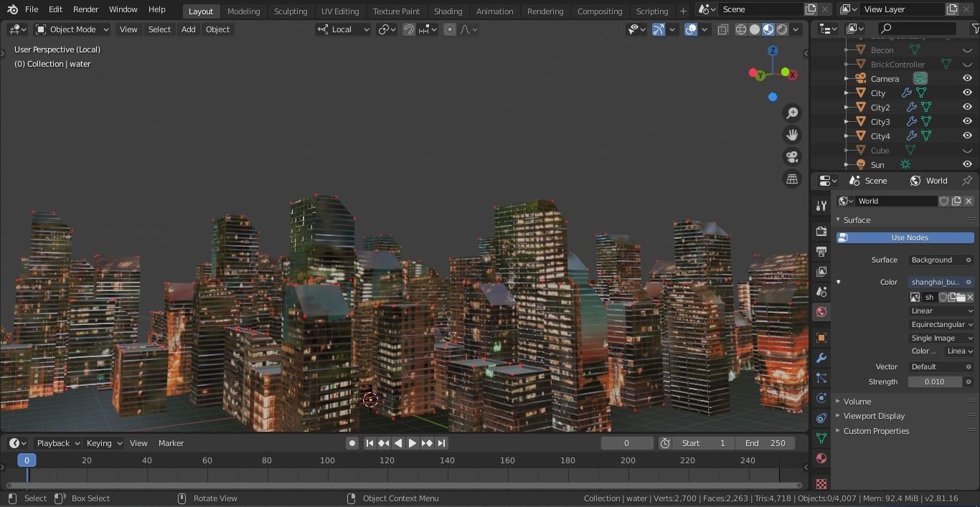Open the Object Data mesh properties tab
980x507 pixels.
pyautogui.click(x=821, y=438)
